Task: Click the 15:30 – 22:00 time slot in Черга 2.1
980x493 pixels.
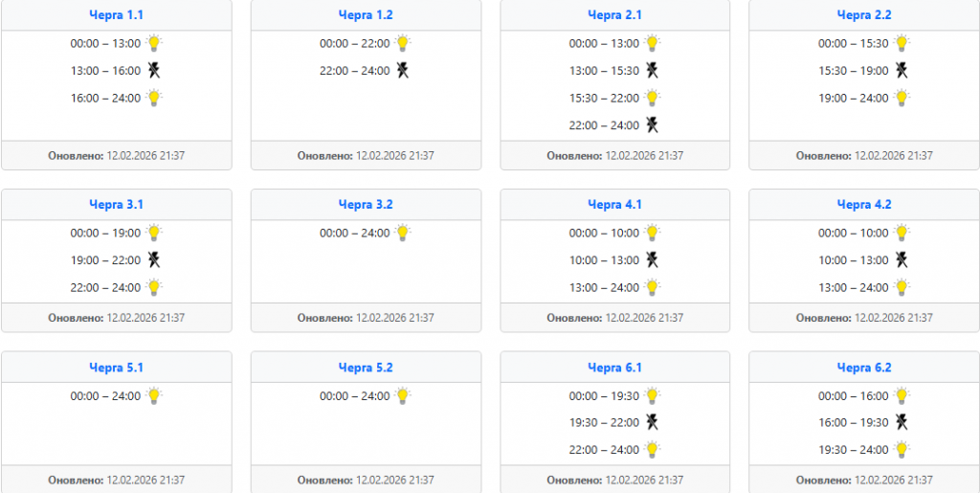Action: [604, 98]
